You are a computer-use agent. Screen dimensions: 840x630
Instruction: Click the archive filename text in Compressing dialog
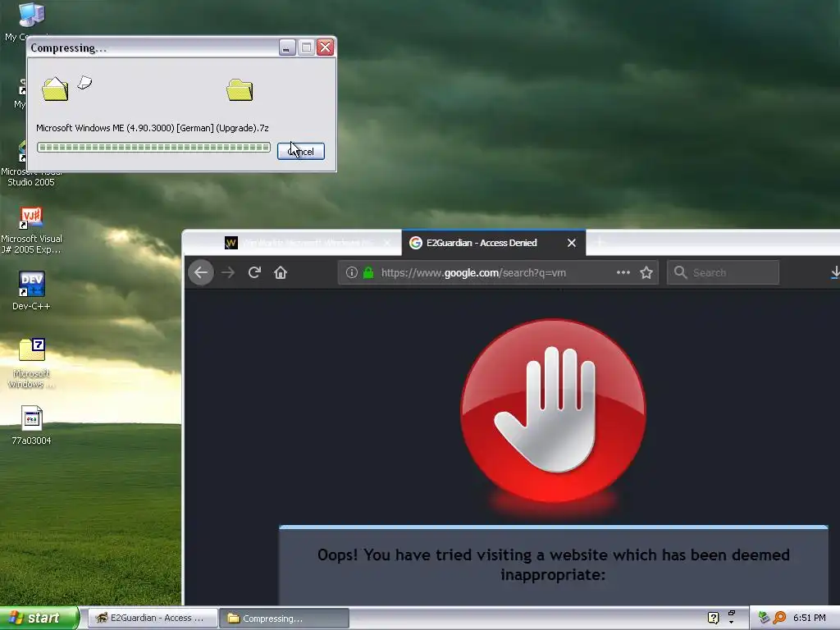coord(152,128)
